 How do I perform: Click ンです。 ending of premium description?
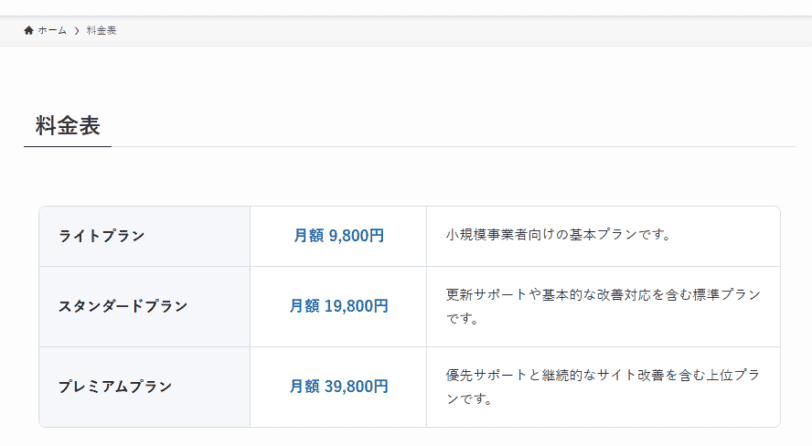469,399
